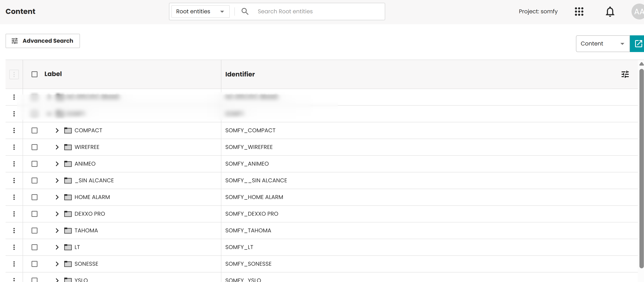Open row menu for HOME ALARM

coord(14,197)
